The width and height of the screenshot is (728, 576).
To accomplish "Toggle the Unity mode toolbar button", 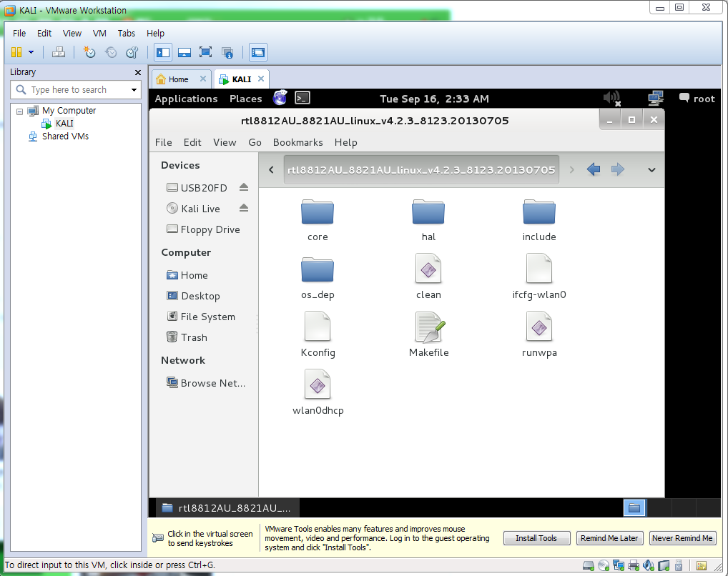I will (x=227, y=52).
